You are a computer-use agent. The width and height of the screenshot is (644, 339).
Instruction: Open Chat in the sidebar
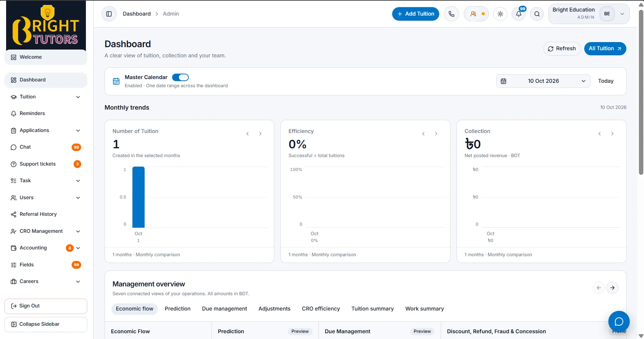point(46,147)
